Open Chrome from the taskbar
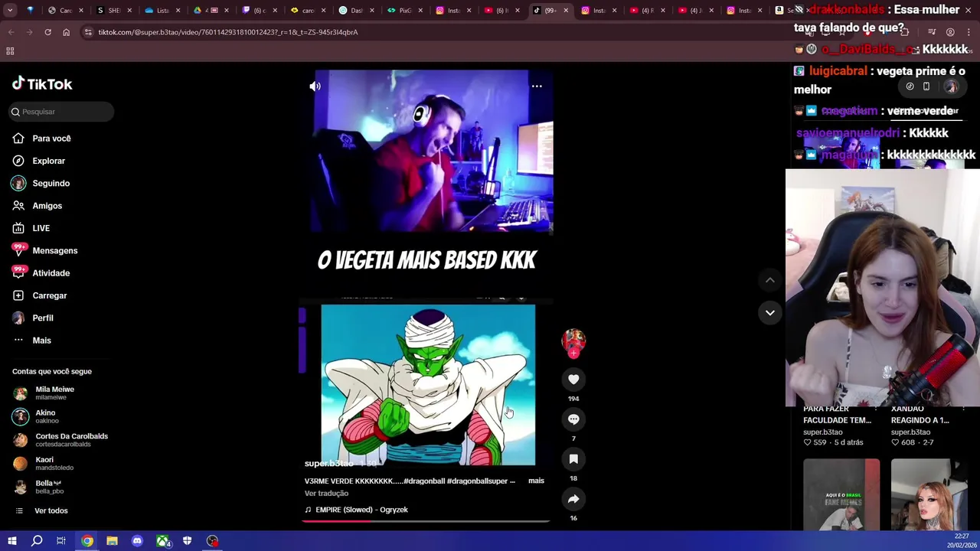The width and height of the screenshot is (980, 551). pyautogui.click(x=87, y=541)
